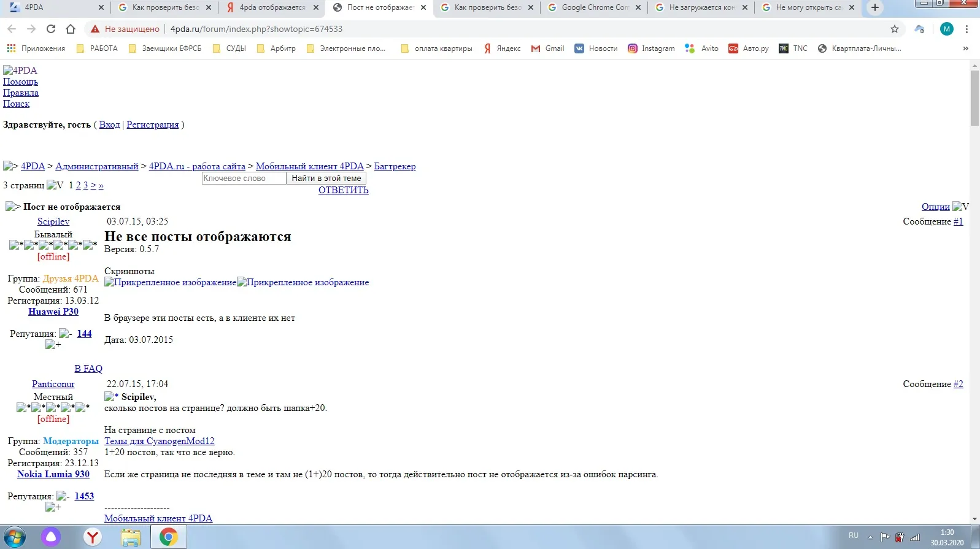Open File Explorer from the taskbar

click(x=131, y=537)
